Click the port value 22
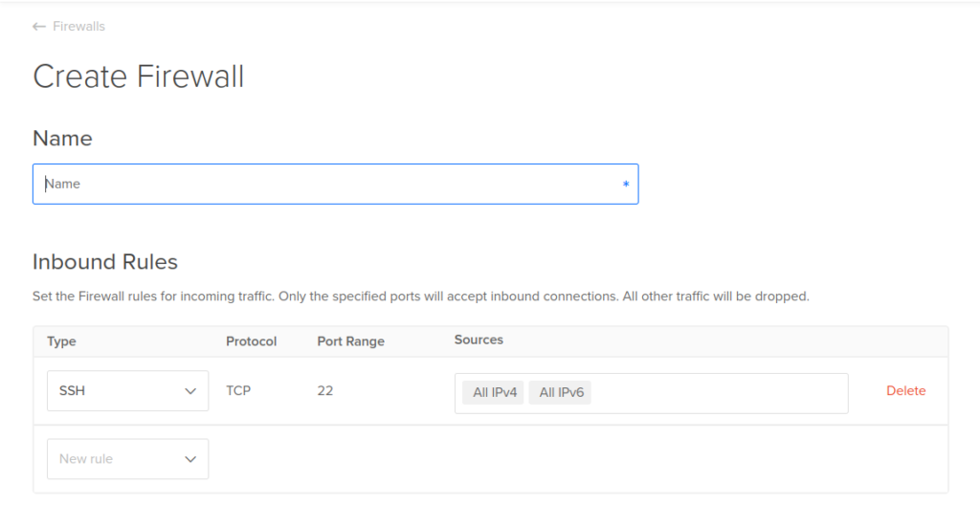The width and height of the screenshot is (980, 505). [x=325, y=390]
